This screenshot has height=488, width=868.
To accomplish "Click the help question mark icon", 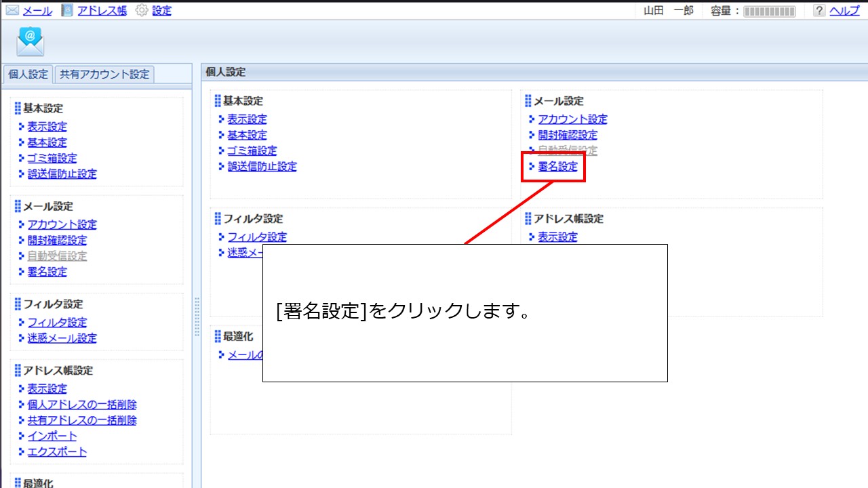I will coord(819,11).
